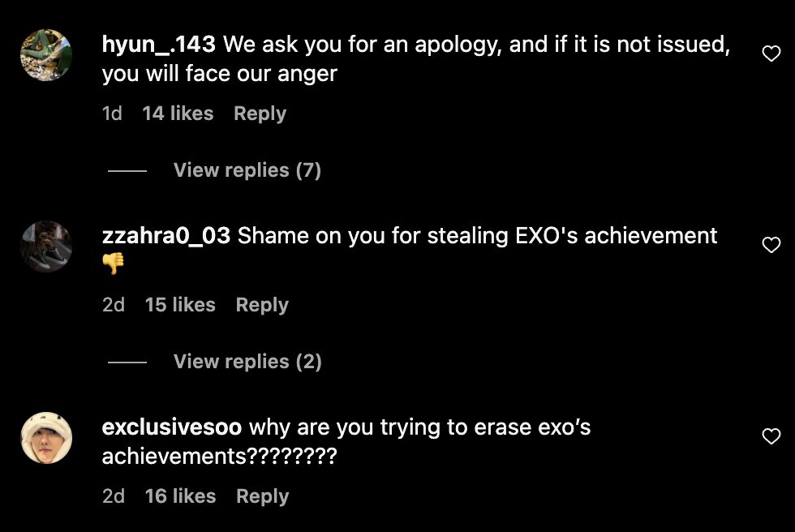The width and height of the screenshot is (795, 532).
Task: Click the 2d timestamp on zzahra0_03's comment
Action: [114, 305]
